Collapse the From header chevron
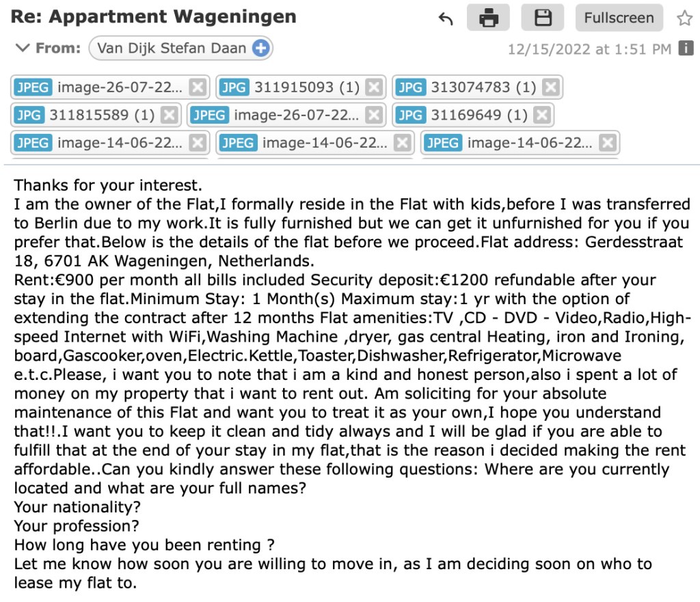Screen dimensions: 700x602 click(23, 49)
